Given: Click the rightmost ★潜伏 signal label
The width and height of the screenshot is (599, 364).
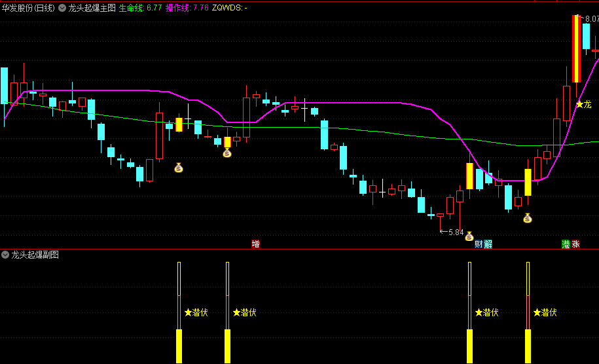Looking at the screenshot, I should coord(545,312).
